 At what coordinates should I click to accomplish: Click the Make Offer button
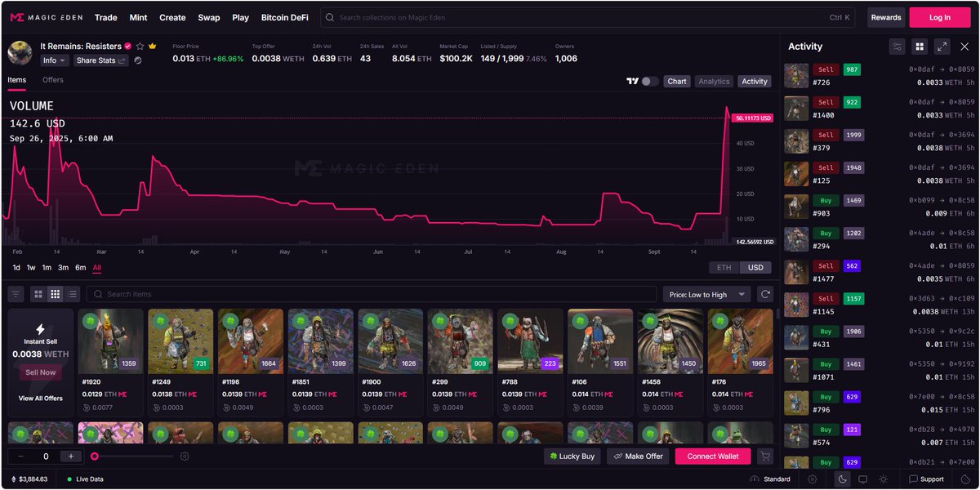[x=638, y=457]
